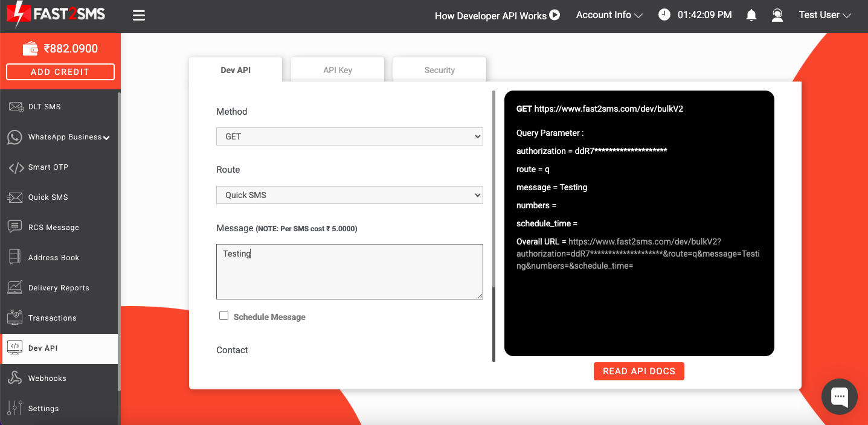Click the Fast2SMS logo
This screenshot has width=868, height=425.
tap(56, 15)
